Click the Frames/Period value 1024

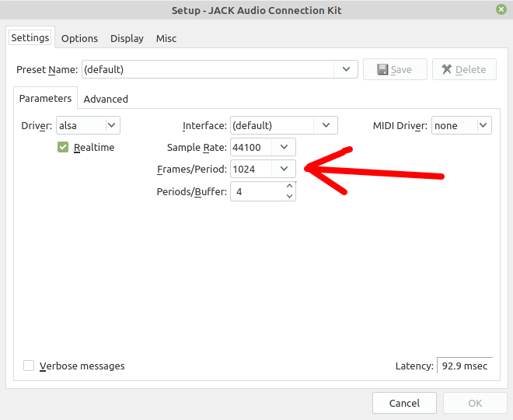click(x=251, y=170)
